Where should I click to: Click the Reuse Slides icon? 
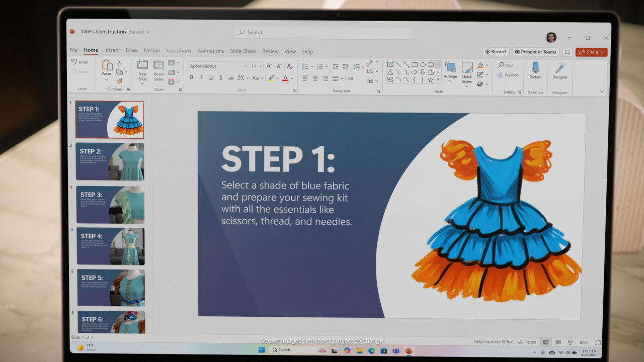coord(158,66)
